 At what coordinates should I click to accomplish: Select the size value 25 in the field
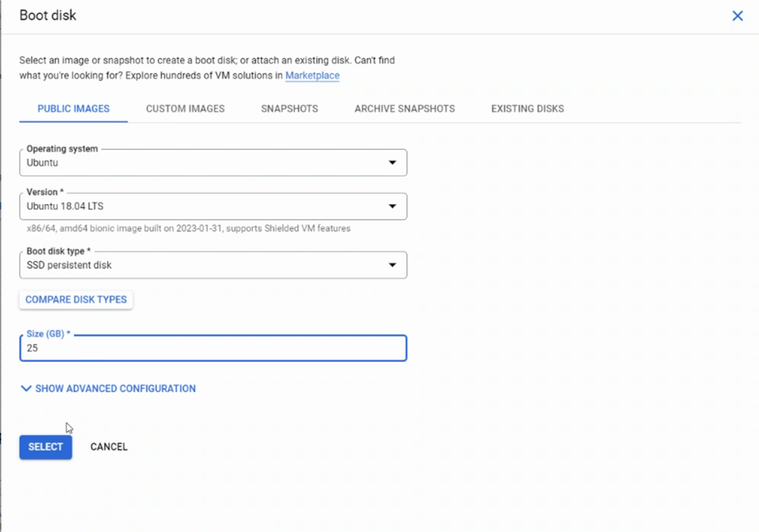point(31,348)
